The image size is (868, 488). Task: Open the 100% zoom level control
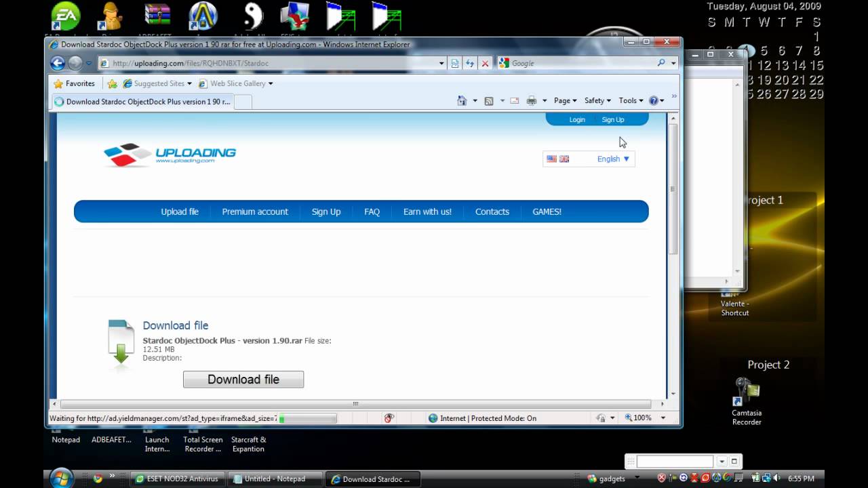tap(646, 418)
